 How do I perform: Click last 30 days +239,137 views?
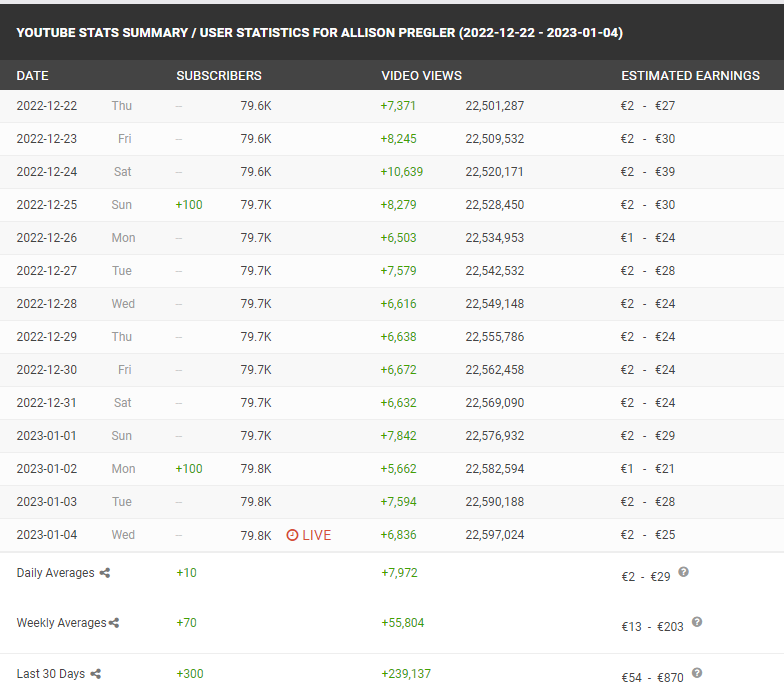pos(406,674)
